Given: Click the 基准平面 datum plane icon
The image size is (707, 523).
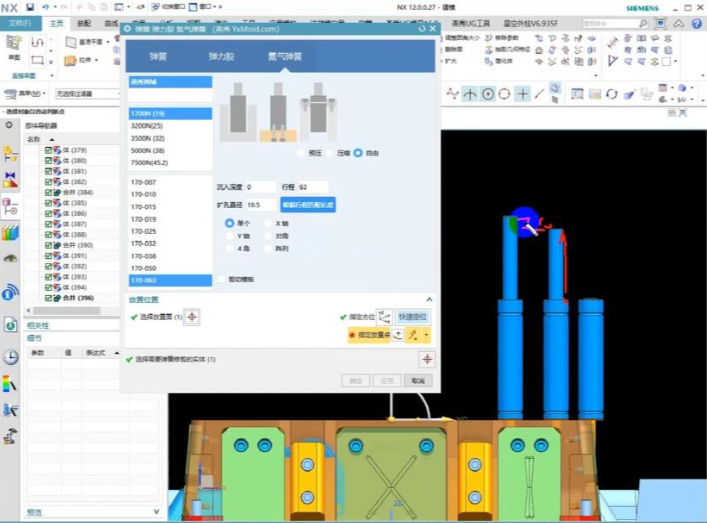Looking at the screenshot, I should pos(71,42).
